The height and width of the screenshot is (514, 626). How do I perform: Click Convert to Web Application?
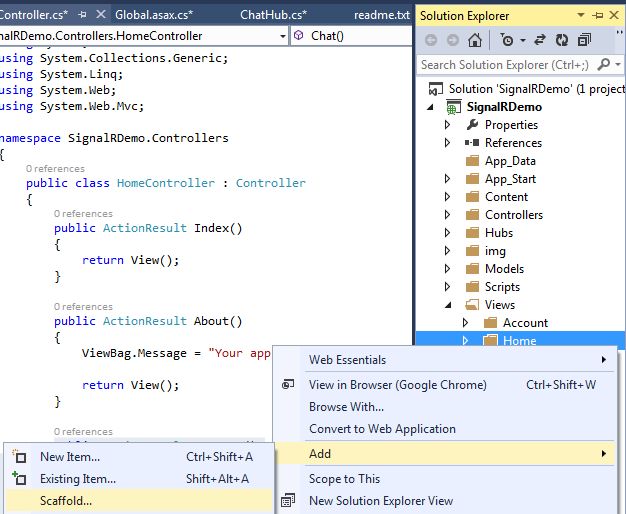click(382, 429)
